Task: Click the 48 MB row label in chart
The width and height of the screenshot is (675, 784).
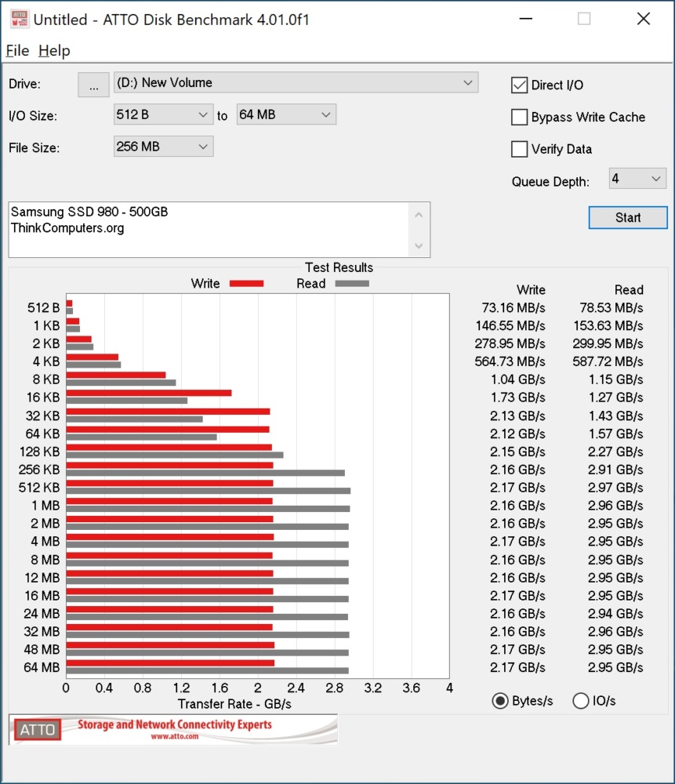Action: tap(42, 649)
